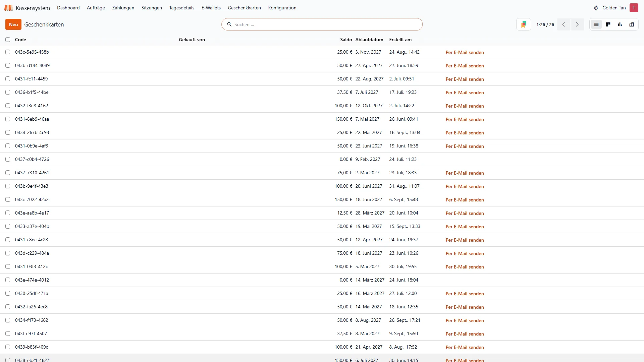Open the debug bug icon menu
Image resolution: width=644 pixels, height=362 pixels.
click(596, 8)
